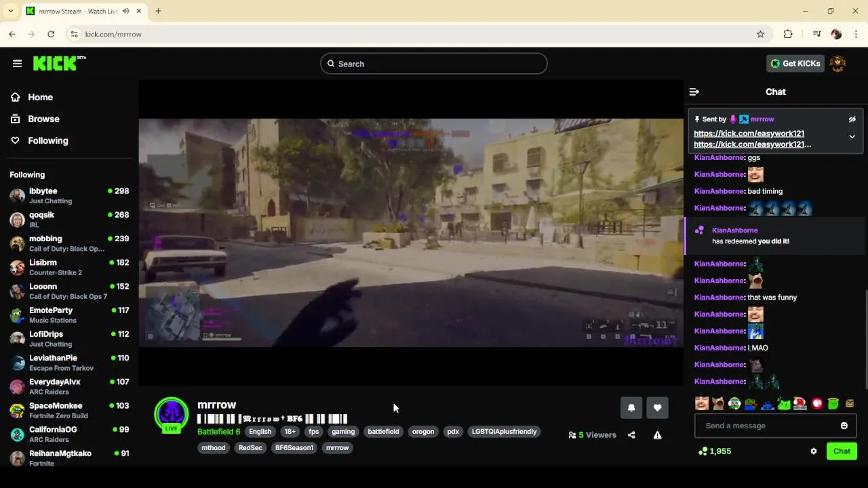868x488 pixels.
Task: Click the stream video player
Action: point(411,232)
